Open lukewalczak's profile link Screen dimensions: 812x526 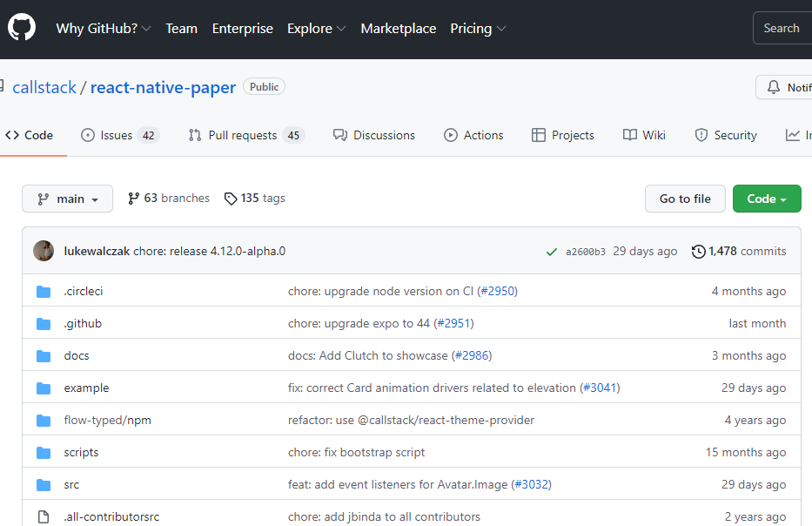(97, 252)
